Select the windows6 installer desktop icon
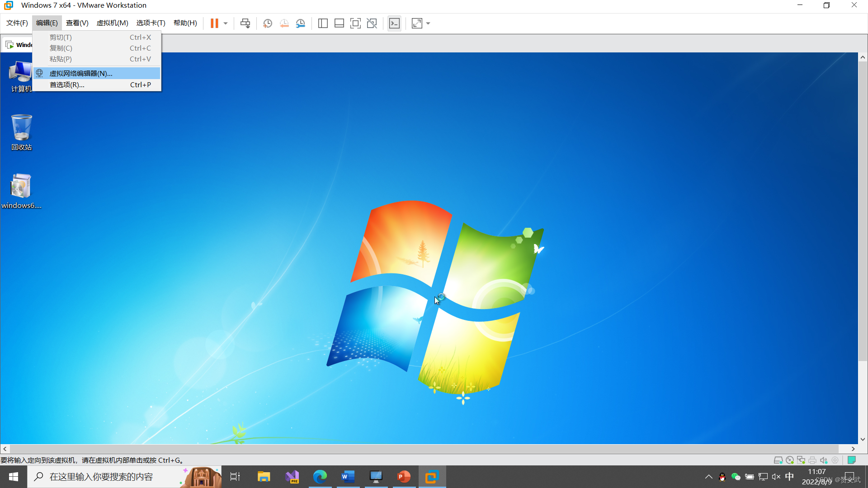This screenshot has width=868, height=488. 21,191
